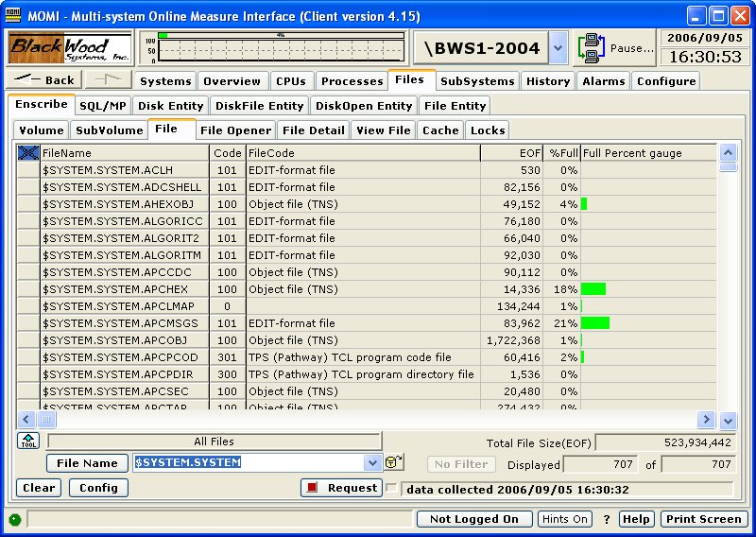
Task: Open the File Opener tab
Action: pos(236,130)
